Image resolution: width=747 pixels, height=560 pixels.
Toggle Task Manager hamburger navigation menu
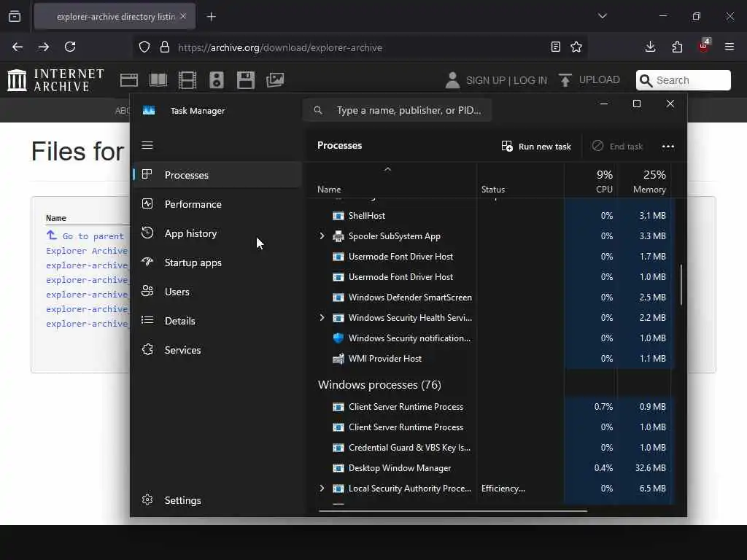coord(147,145)
